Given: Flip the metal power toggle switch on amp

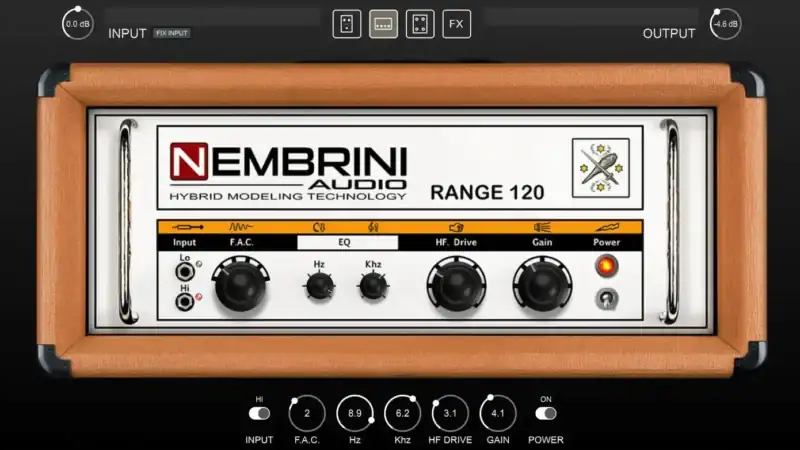Looking at the screenshot, I should (x=606, y=299).
